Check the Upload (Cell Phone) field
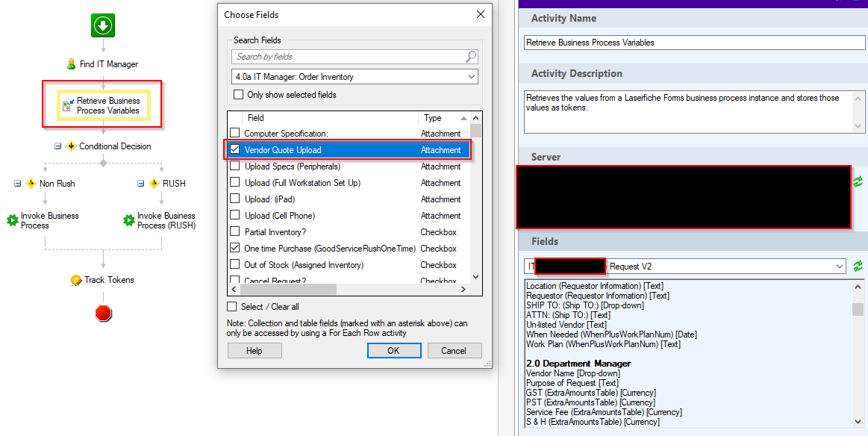The width and height of the screenshot is (868, 436). [234, 216]
